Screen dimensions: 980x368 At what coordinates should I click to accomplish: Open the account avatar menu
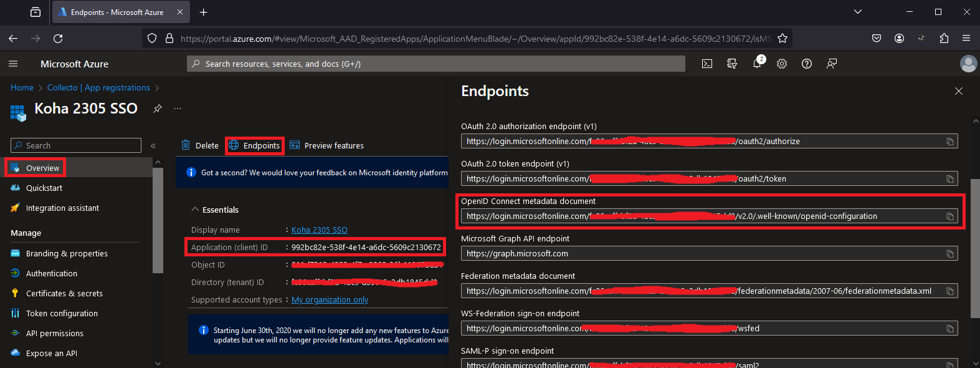pos(969,64)
